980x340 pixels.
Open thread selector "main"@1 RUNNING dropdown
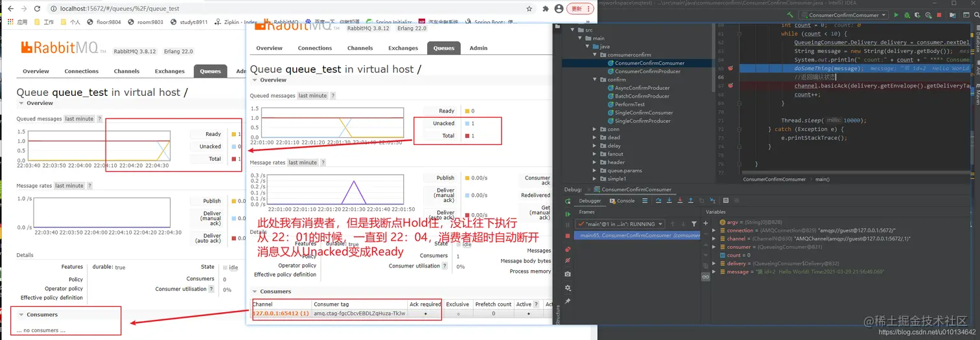(620, 224)
